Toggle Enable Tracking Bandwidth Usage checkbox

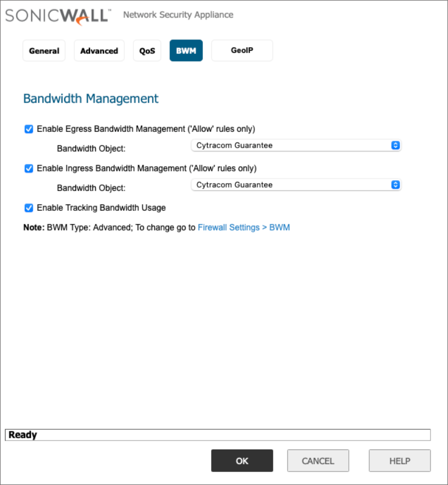click(29, 208)
